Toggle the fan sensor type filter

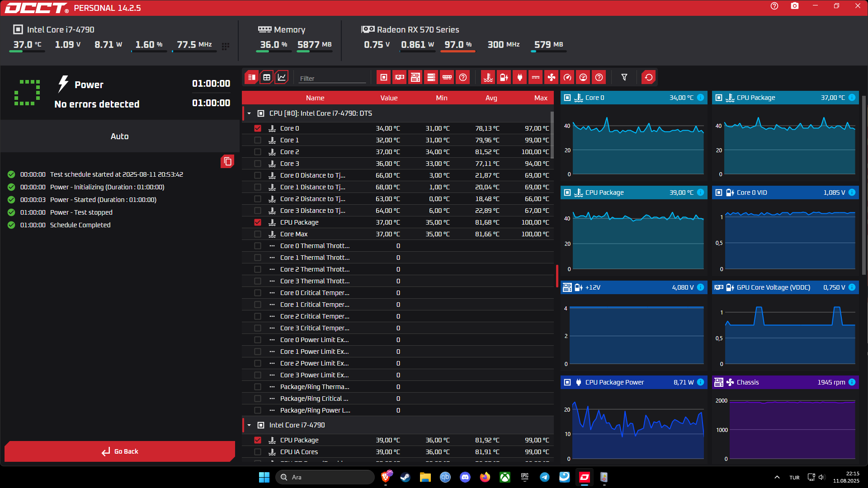[552, 77]
